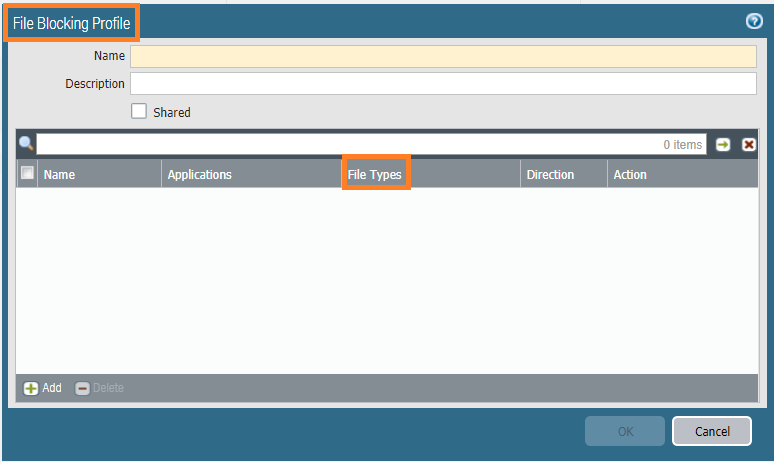The width and height of the screenshot is (774, 462).
Task: Sort by the Action column header
Action: tap(683, 174)
